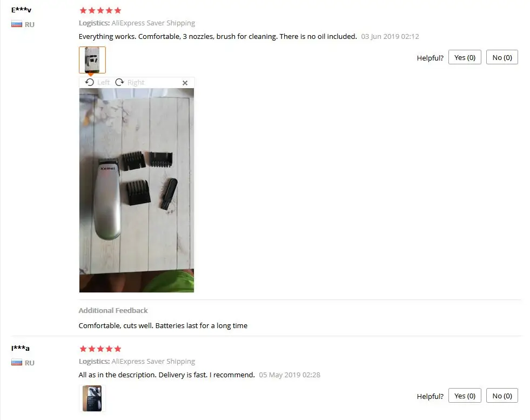Open I***a's review photo thumbnail
The width and height of the screenshot is (530, 420).
[x=92, y=398]
